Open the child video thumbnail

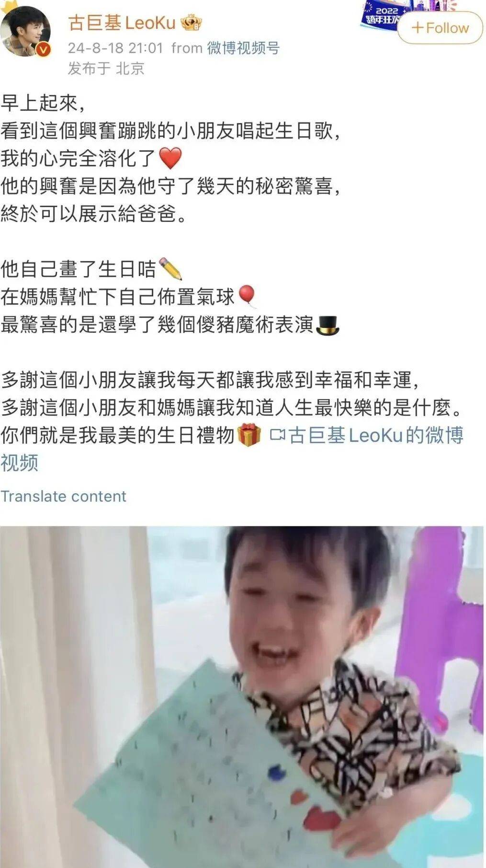[x=242, y=697]
